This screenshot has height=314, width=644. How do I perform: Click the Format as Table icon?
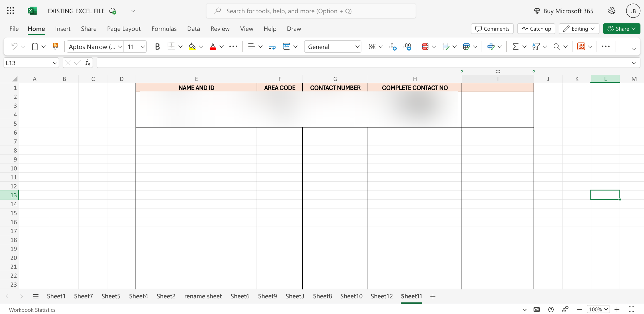(x=466, y=47)
